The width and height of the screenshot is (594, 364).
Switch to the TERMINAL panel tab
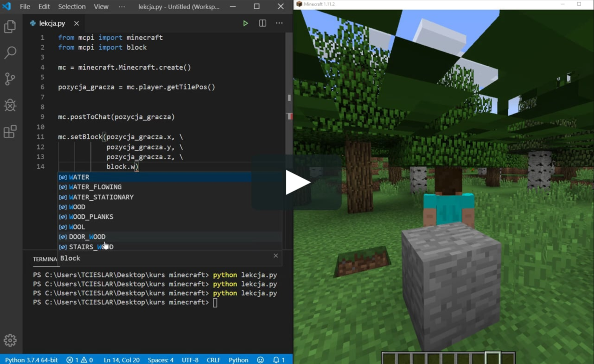tap(45, 259)
